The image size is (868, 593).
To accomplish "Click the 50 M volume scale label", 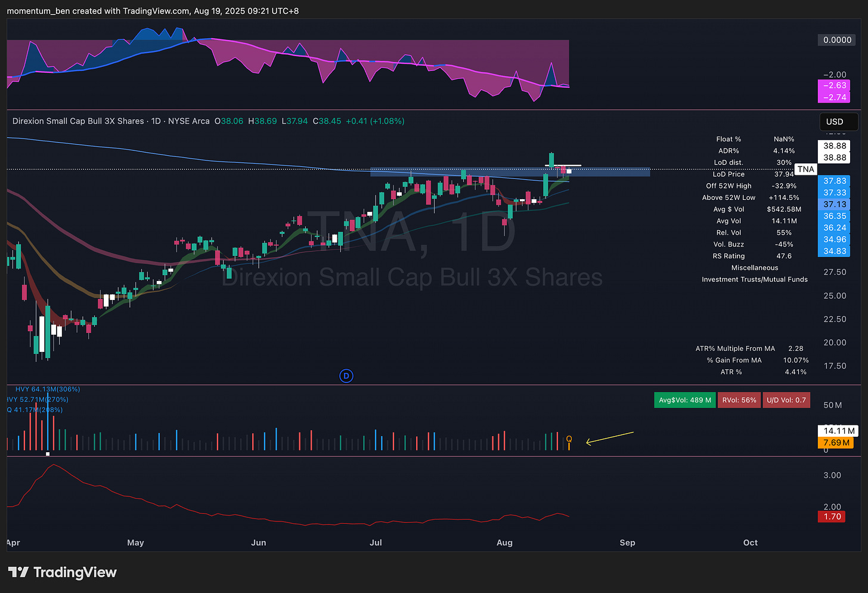I will point(833,406).
